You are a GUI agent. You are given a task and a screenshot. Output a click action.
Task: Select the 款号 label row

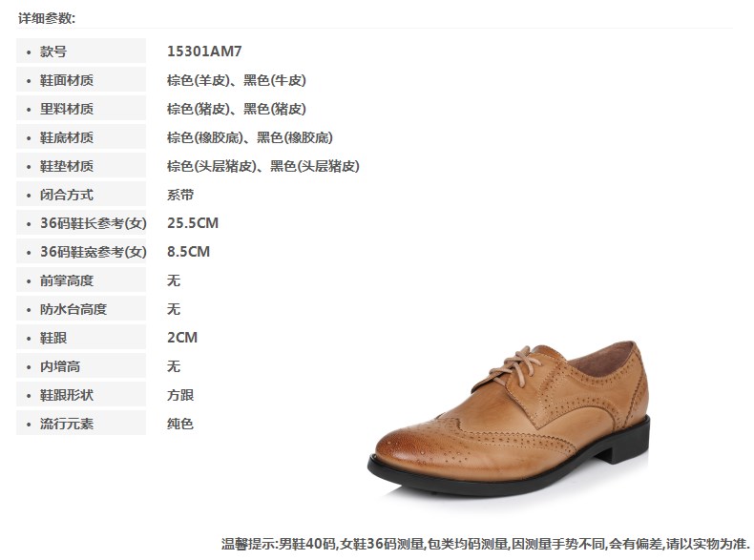(81, 51)
